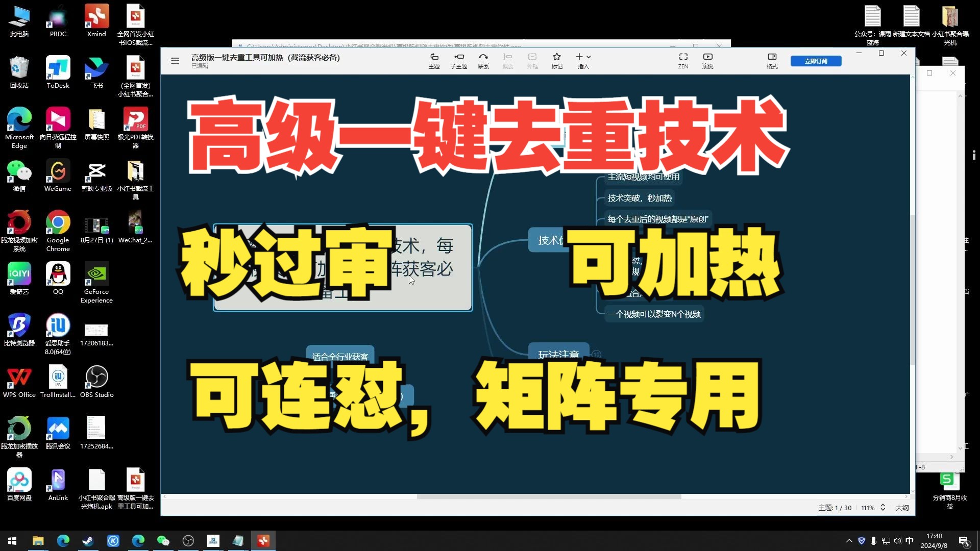Click the 主题 (Theme) icon in toolbar

[433, 60]
